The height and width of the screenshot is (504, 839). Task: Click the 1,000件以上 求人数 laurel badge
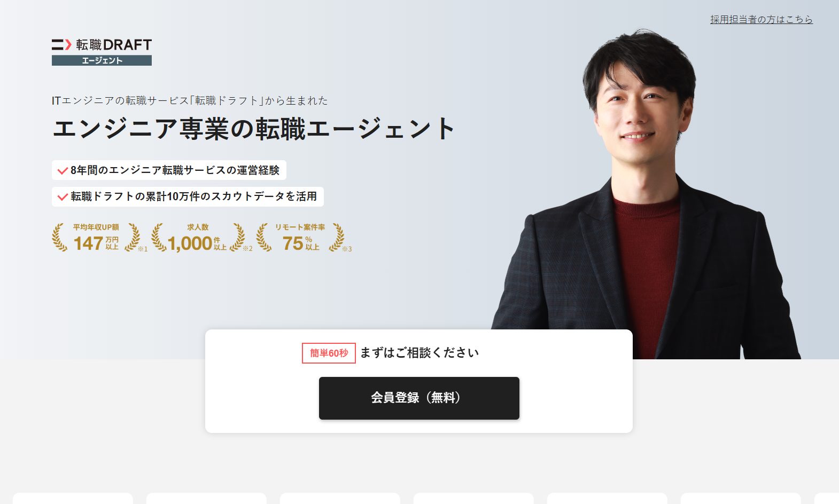pos(198,238)
